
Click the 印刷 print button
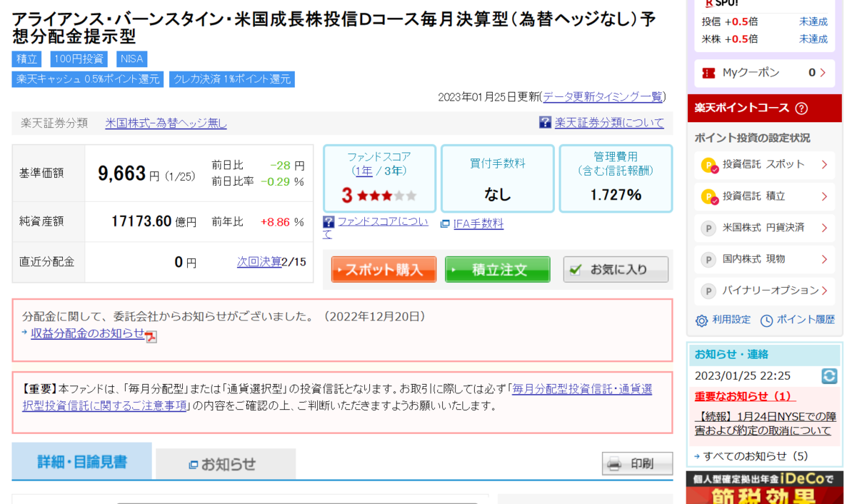coord(637,464)
